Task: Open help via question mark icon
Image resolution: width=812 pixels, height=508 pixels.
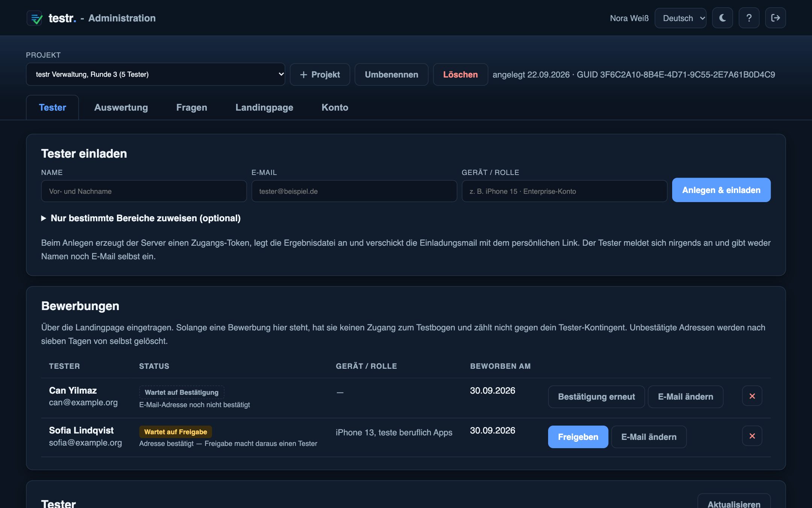Action: [749, 18]
